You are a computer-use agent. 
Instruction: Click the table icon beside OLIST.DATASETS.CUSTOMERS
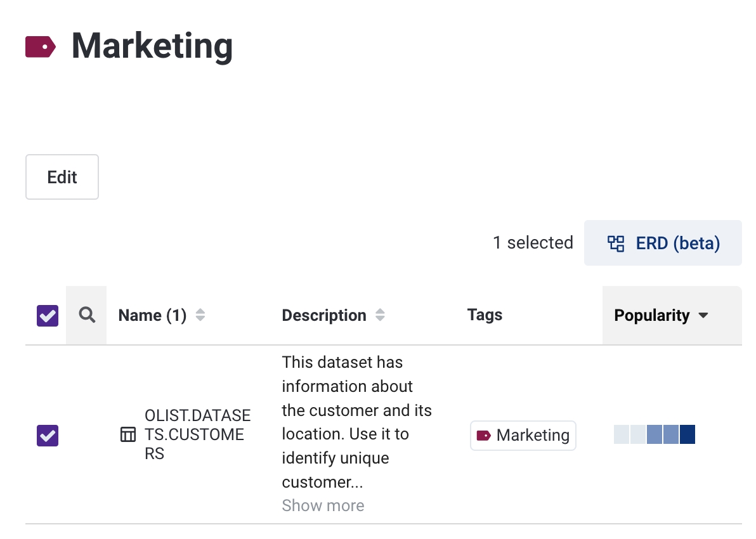(128, 435)
